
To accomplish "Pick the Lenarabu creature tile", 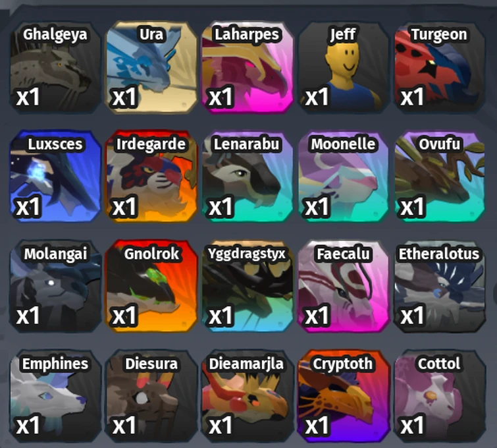I will point(248,177).
